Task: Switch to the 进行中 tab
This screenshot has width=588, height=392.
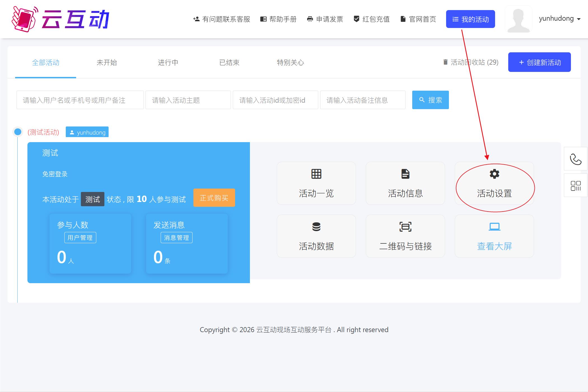Action: (168, 62)
